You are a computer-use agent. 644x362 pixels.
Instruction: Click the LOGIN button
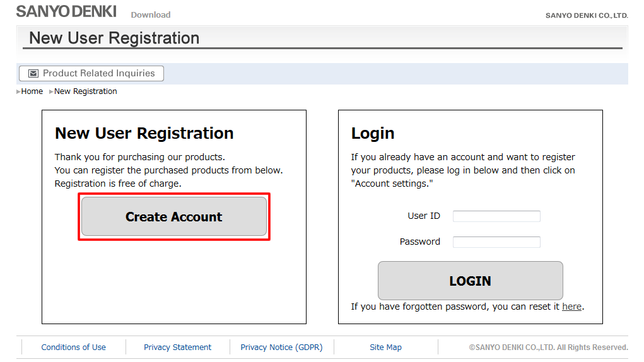point(471,280)
